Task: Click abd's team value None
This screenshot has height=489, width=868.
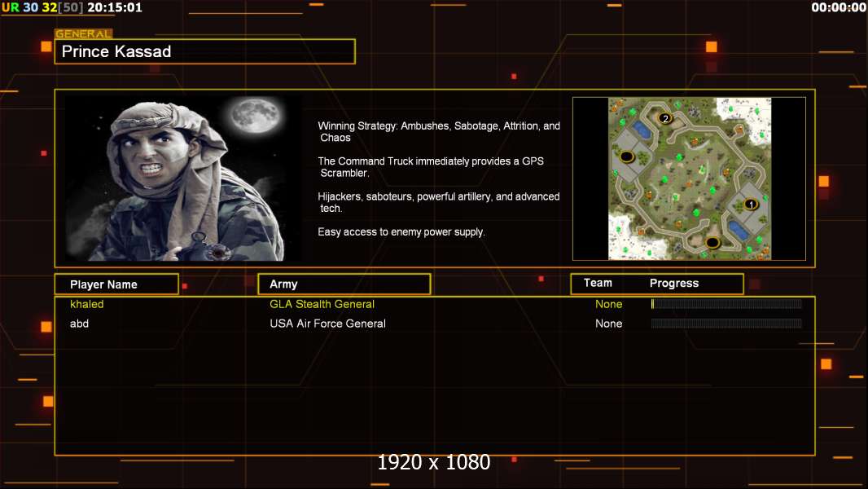Action: pos(608,324)
